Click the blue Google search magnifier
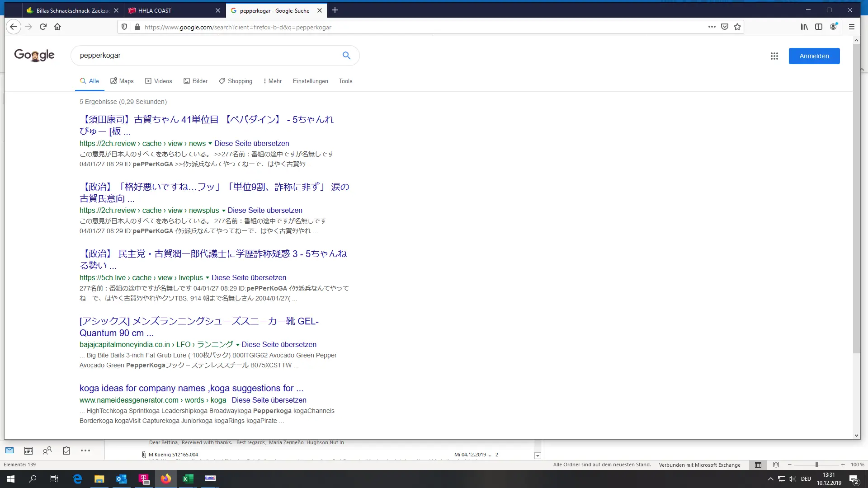The height and width of the screenshot is (488, 868). [346, 55]
